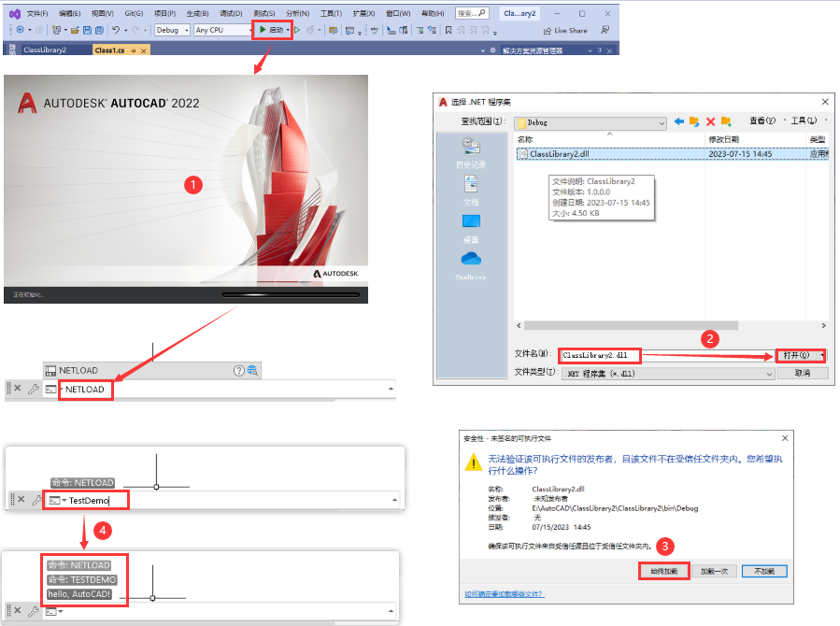Click the gear icon beside 解决方案资源管理器
Viewport: 840px width, 626px height.
(492, 50)
